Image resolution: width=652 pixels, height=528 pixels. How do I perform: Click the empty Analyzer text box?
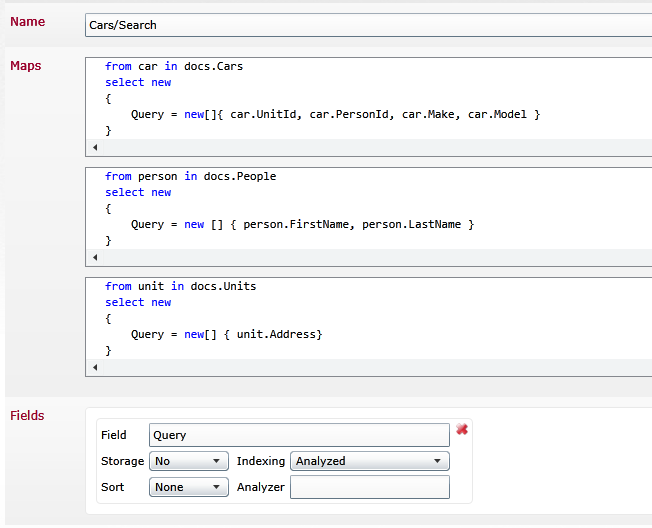(370, 487)
